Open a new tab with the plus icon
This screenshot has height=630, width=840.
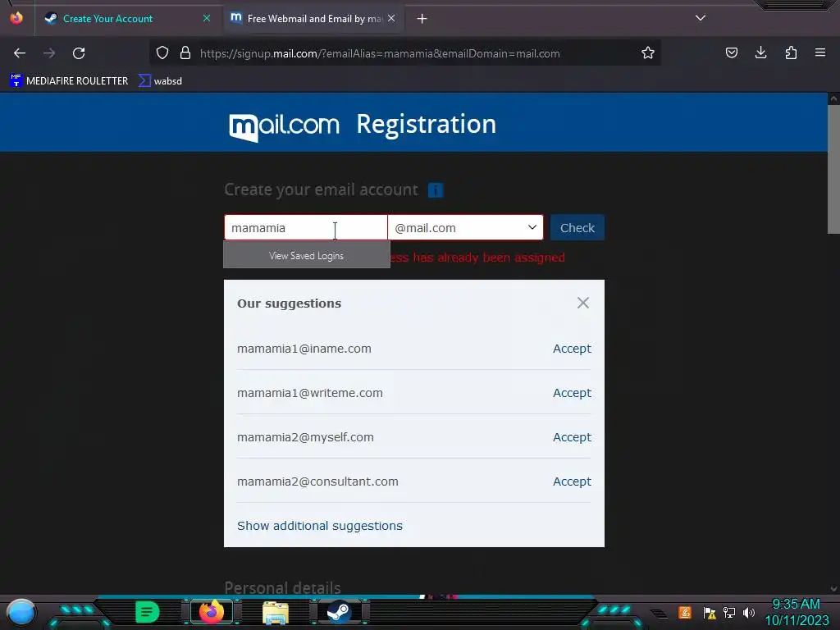click(422, 19)
